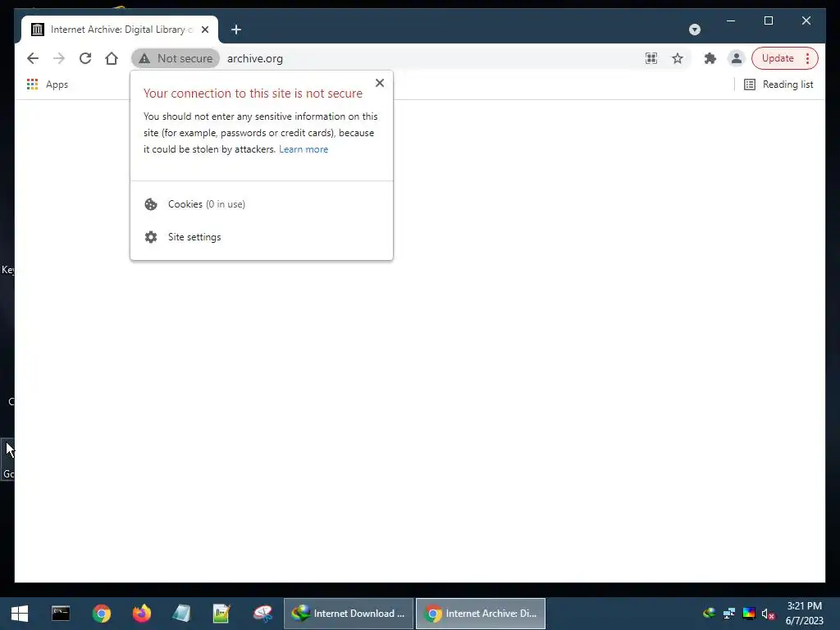This screenshot has height=630, width=840.
Task: Open the clock showing 3:21 PM
Action: (x=804, y=614)
